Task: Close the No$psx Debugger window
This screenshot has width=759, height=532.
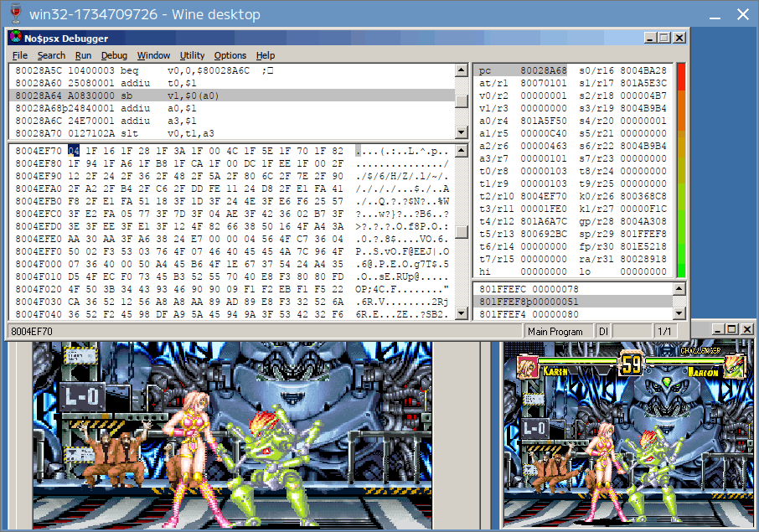Action: 679,38
